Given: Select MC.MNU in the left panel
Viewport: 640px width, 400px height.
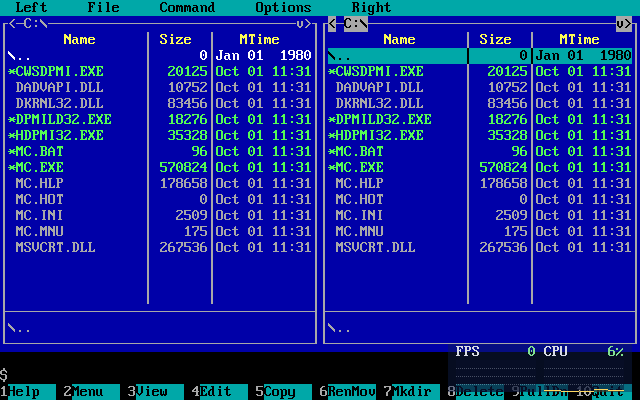Looking at the screenshot, I should [x=160, y=231].
